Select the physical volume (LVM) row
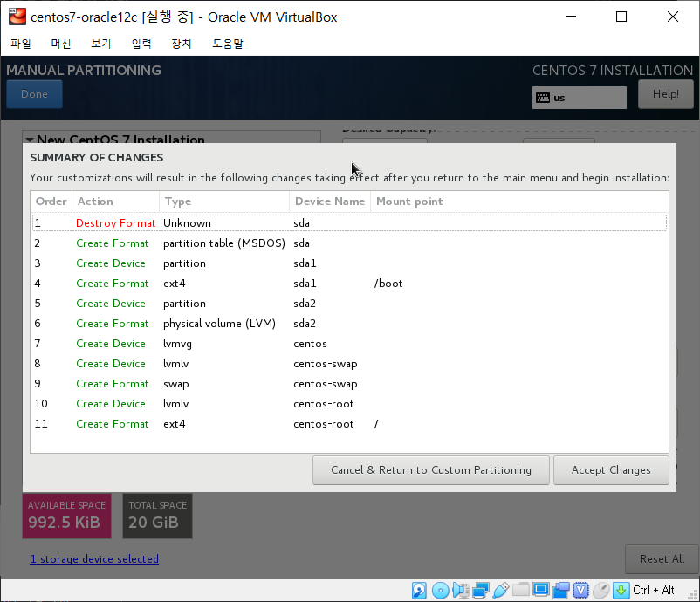The image size is (700, 602). 349,324
